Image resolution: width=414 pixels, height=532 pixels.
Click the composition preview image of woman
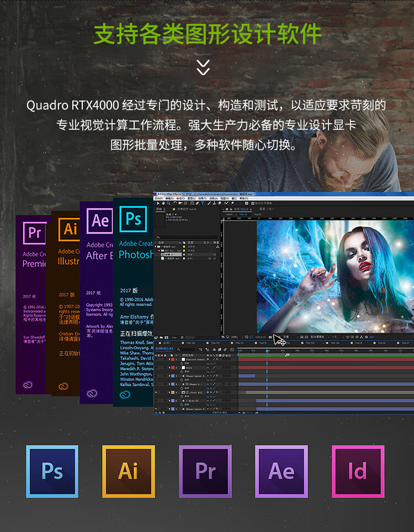click(x=335, y=277)
